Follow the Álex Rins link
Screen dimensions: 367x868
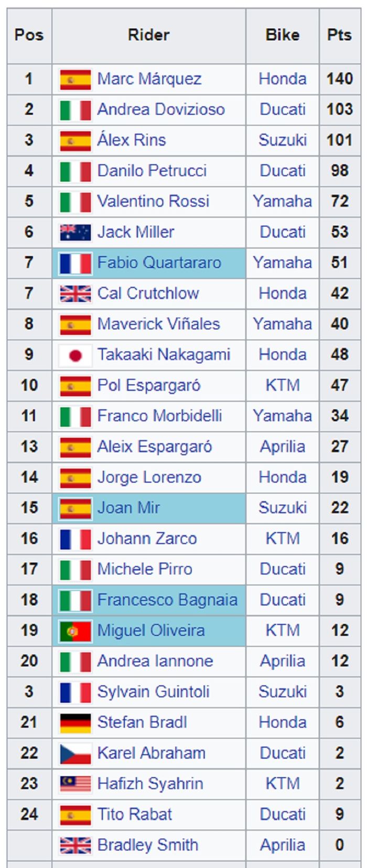tap(132, 140)
